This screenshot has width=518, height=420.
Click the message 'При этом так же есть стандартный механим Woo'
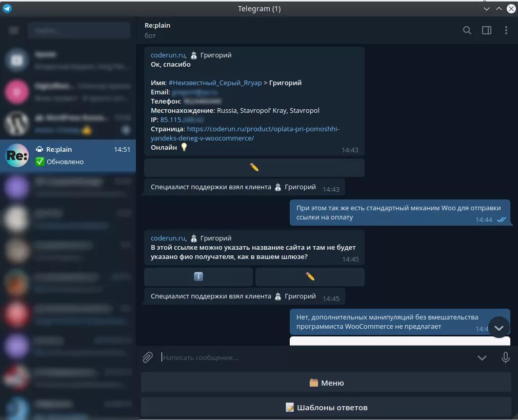pyautogui.click(x=400, y=212)
